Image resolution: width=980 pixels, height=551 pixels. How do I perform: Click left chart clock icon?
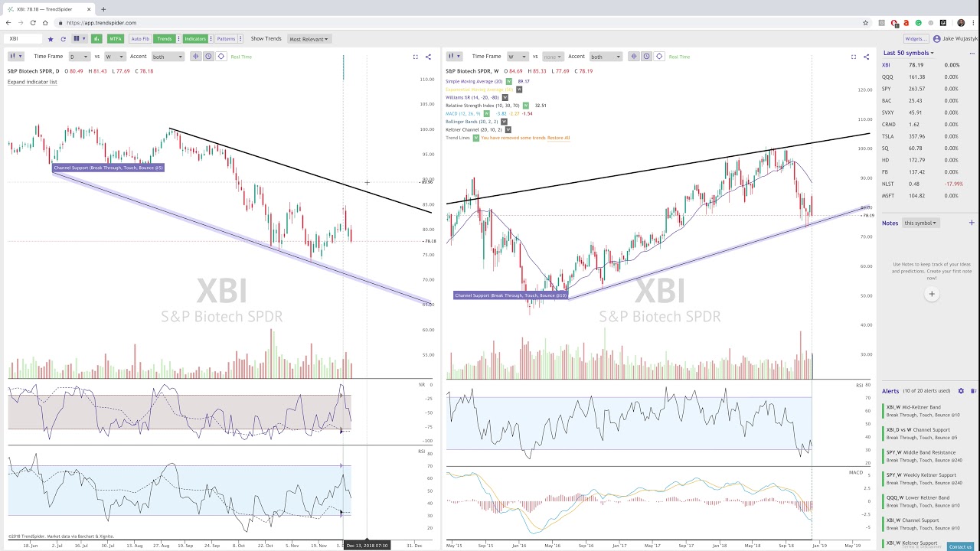coord(208,56)
